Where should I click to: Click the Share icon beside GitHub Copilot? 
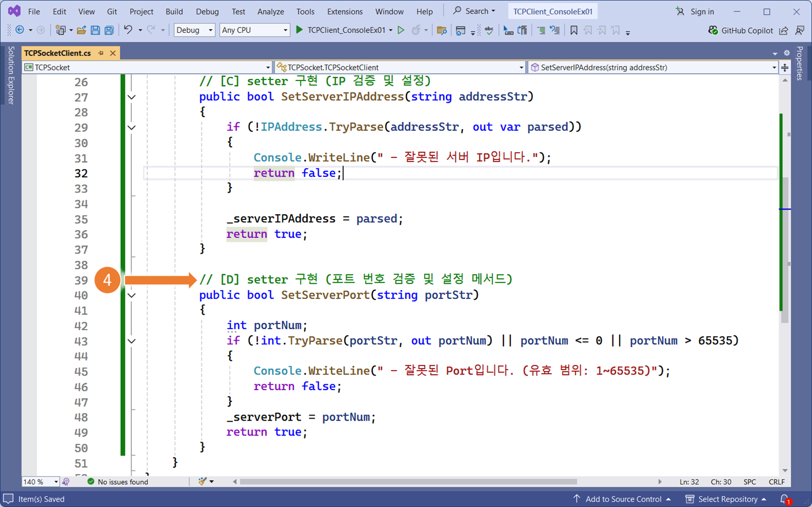click(784, 30)
